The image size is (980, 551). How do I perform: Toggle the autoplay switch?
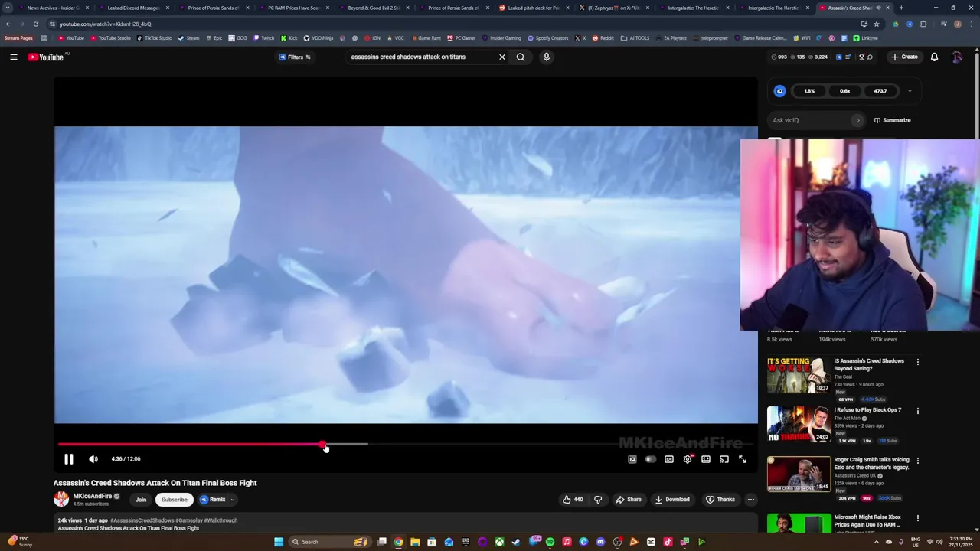pyautogui.click(x=651, y=459)
